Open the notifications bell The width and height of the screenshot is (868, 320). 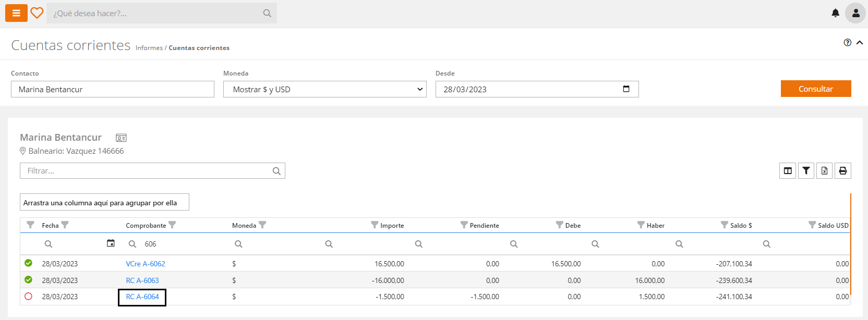pyautogui.click(x=835, y=13)
